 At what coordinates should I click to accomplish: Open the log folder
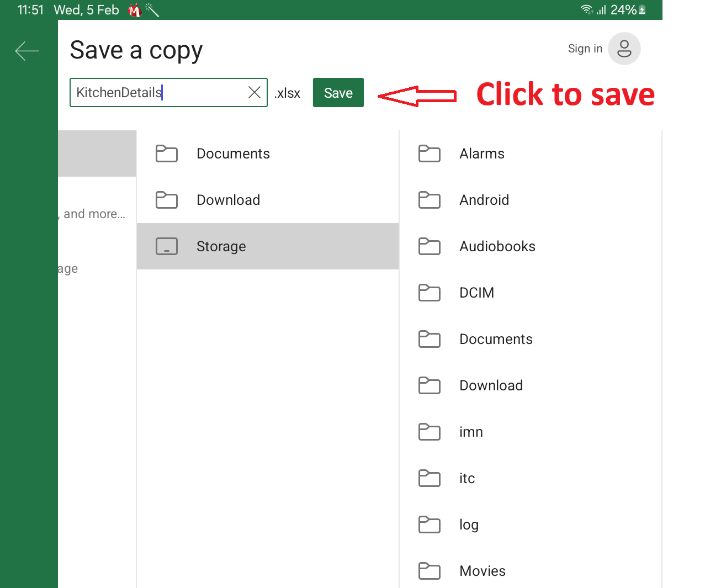tap(530, 525)
